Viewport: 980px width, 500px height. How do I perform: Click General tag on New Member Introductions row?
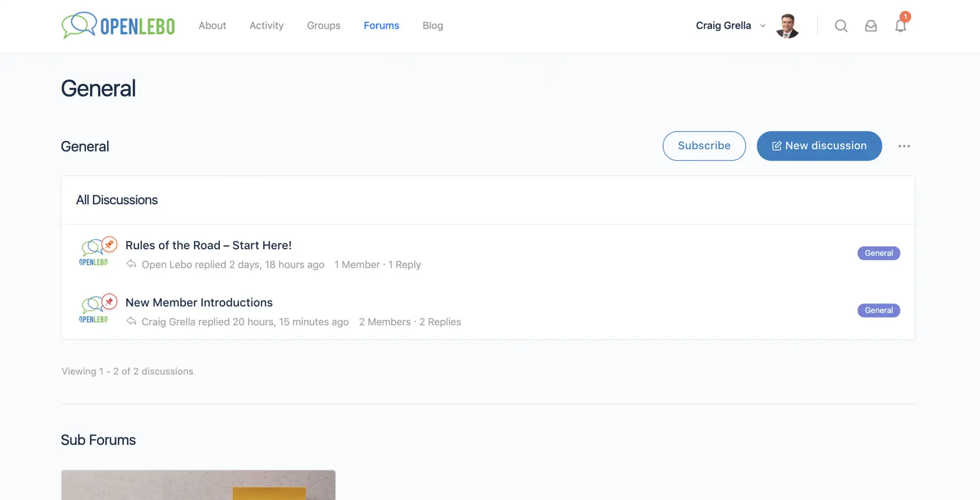pyautogui.click(x=879, y=310)
